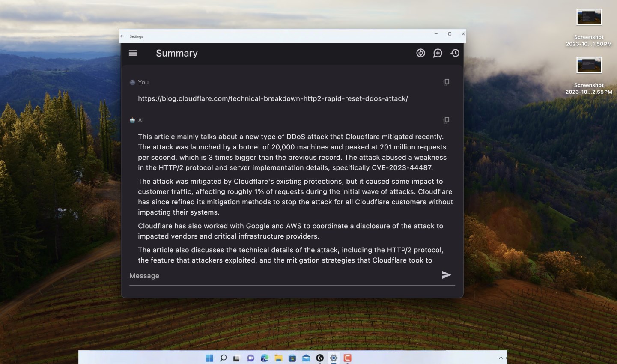Viewport: 617px width, 364px height.
Task: Click the black circular G app on taskbar
Action: pos(320,358)
